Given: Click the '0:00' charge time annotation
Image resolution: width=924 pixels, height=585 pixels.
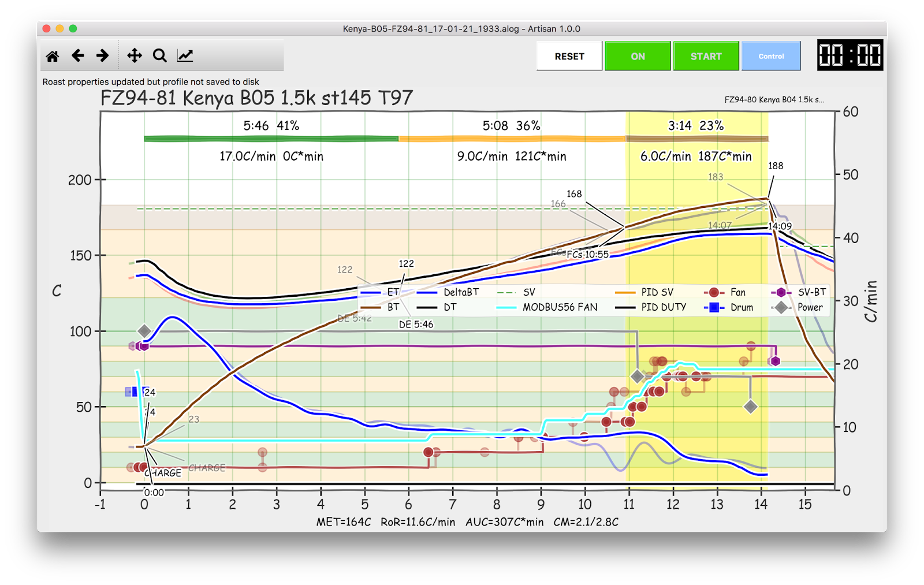Looking at the screenshot, I should 154,493.
